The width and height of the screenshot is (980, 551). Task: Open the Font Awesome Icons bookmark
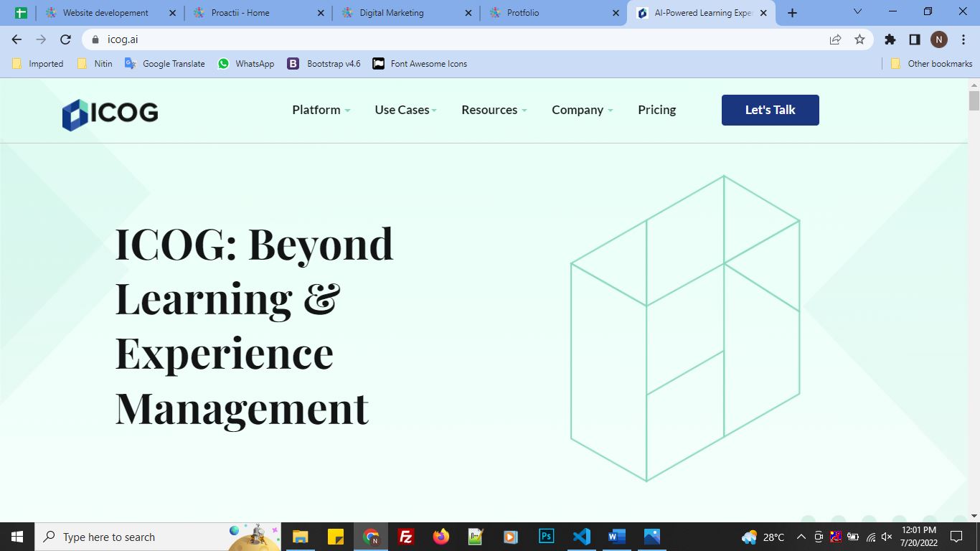click(x=420, y=64)
